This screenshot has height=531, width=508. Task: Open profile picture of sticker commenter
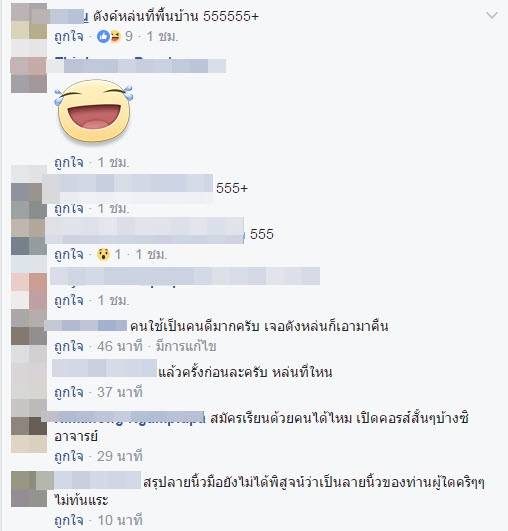coord(29,75)
